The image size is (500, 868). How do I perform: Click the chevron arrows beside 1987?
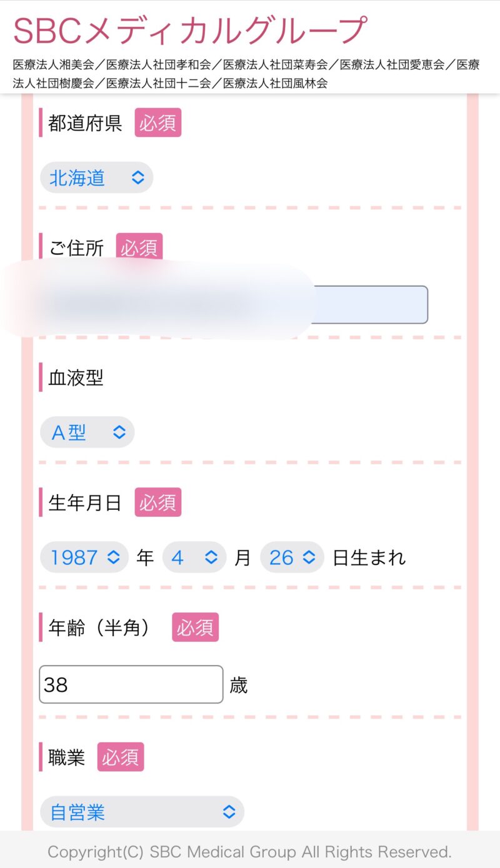[x=114, y=557]
